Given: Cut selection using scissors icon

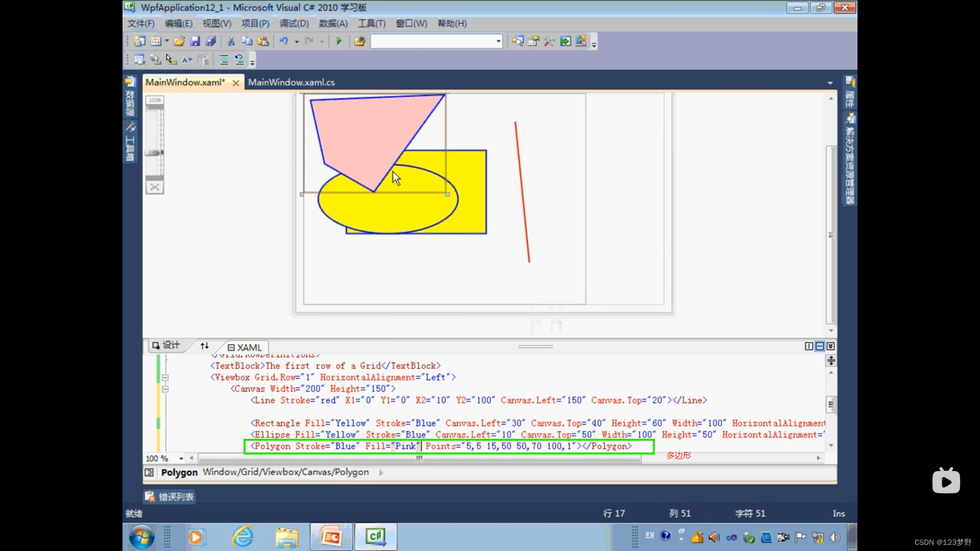Looking at the screenshot, I should pos(231,41).
